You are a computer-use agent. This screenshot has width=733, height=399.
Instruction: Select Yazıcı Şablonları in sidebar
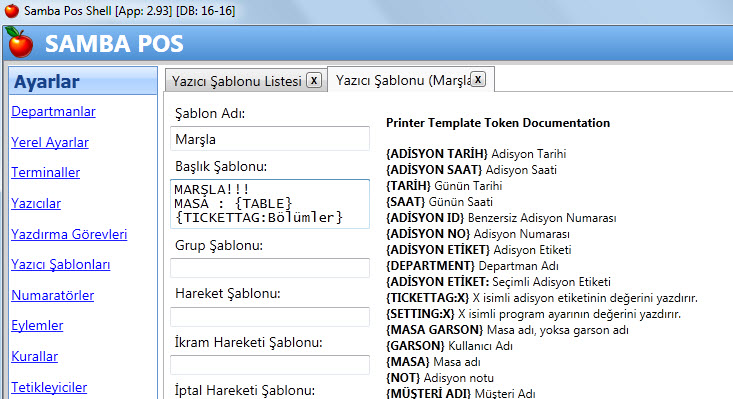point(61,264)
